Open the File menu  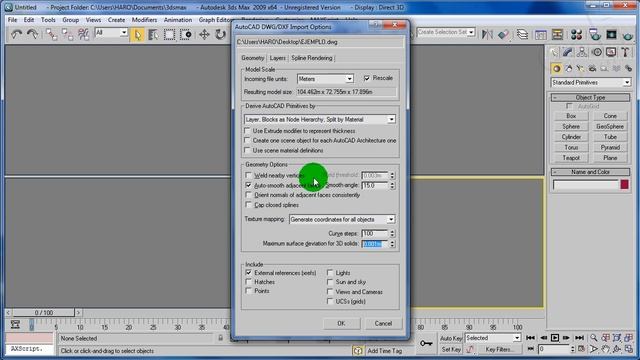[x=13, y=20]
